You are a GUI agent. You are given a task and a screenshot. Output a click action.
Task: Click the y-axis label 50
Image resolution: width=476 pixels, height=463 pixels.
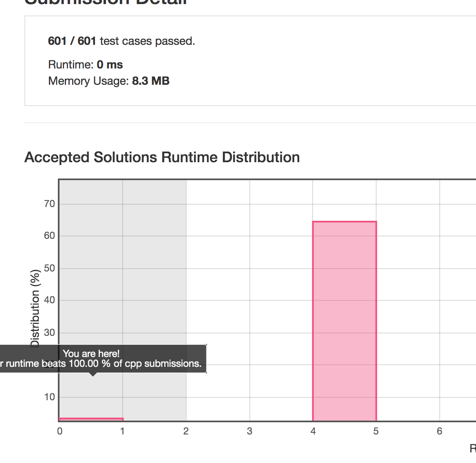[x=49, y=268]
